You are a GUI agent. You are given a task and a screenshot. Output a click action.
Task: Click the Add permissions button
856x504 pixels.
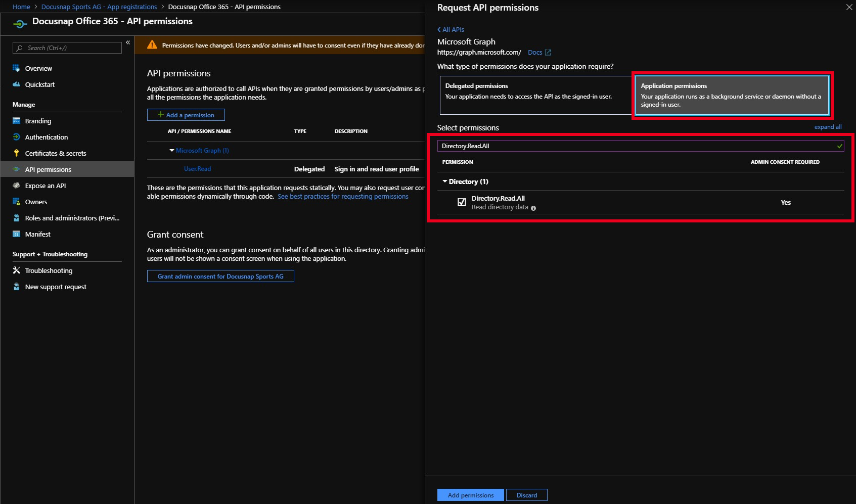pyautogui.click(x=471, y=495)
